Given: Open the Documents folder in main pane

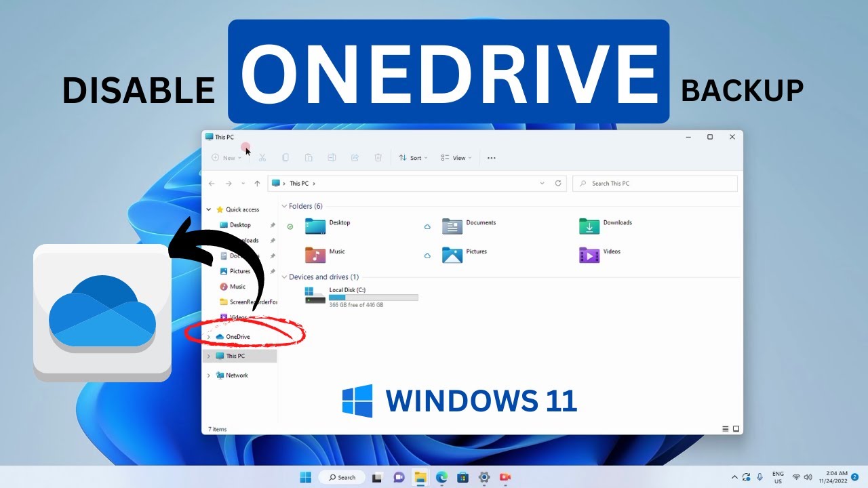Looking at the screenshot, I should click(x=469, y=226).
